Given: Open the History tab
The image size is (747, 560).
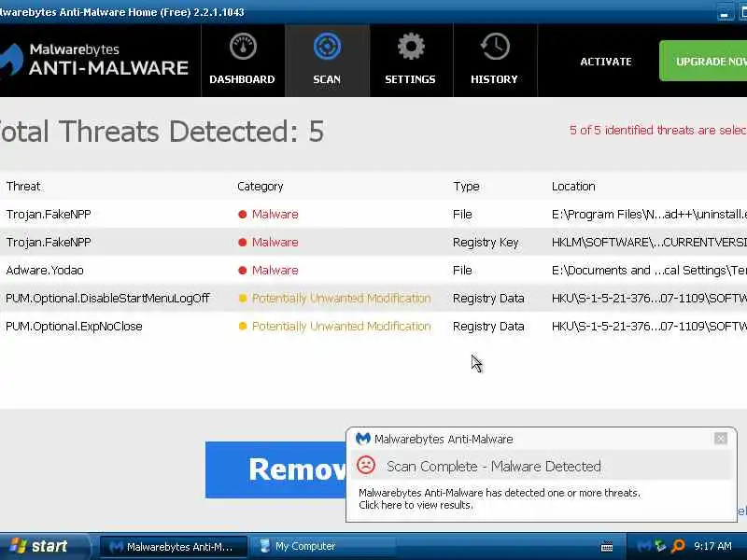Looking at the screenshot, I should [495, 61].
